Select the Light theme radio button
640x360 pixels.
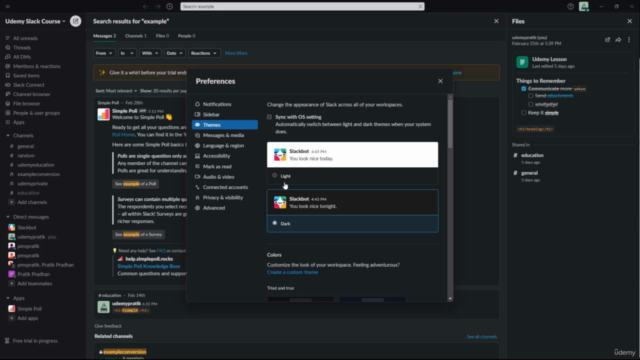click(x=274, y=176)
